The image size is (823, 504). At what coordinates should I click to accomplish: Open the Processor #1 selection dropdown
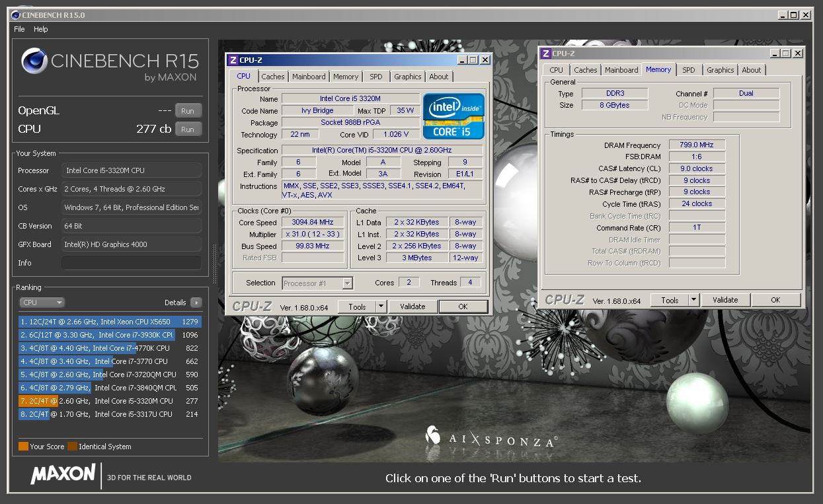(x=317, y=283)
